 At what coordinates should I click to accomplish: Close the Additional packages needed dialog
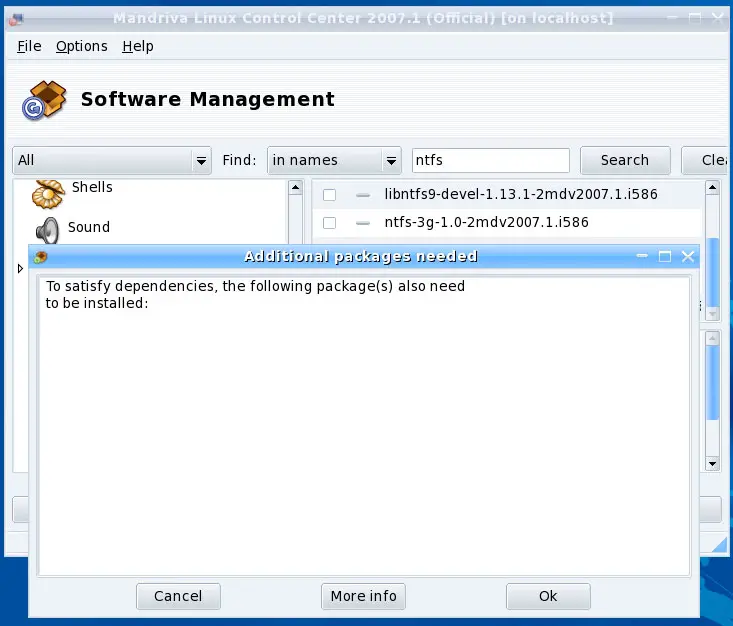pyautogui.click(x=688, y=256)
